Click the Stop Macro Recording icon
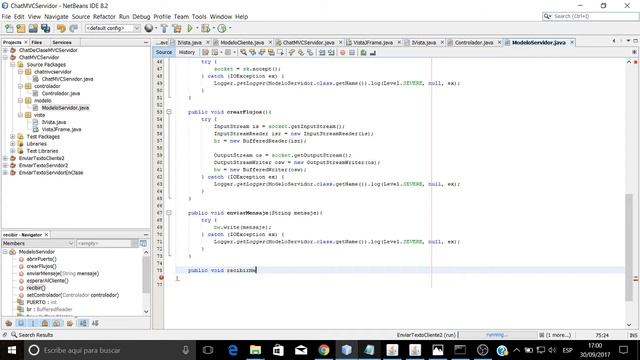 [x=352, y=52]
